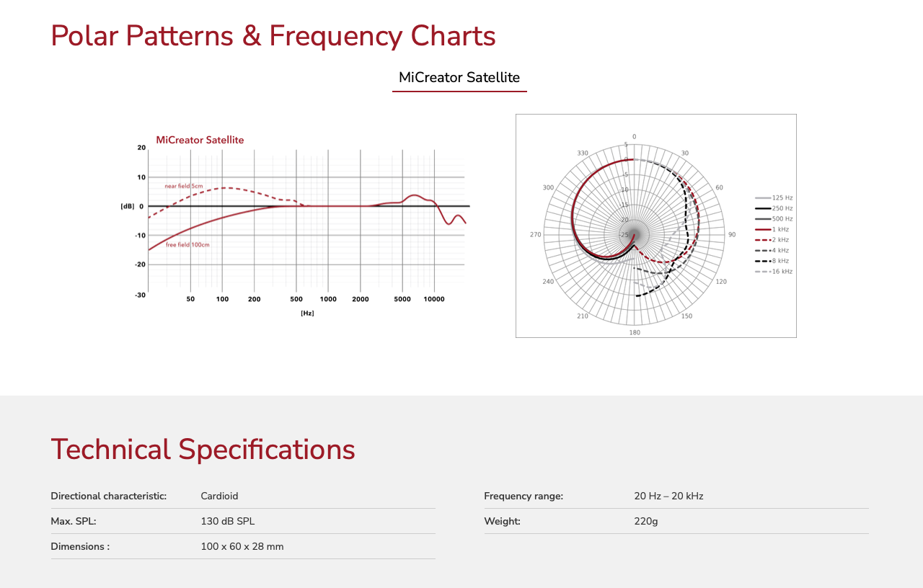The width and height of the screenshot is (923, 588).
Task: Click the Weight label
Action: [502, 521]
